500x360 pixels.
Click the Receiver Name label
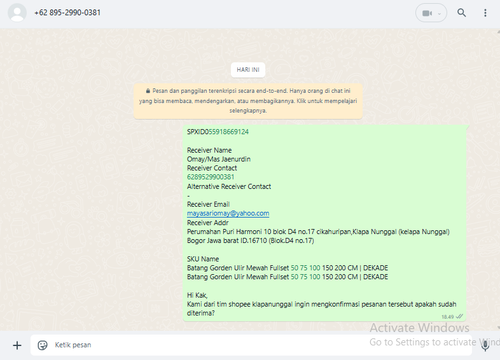click(x=209, y=150)
